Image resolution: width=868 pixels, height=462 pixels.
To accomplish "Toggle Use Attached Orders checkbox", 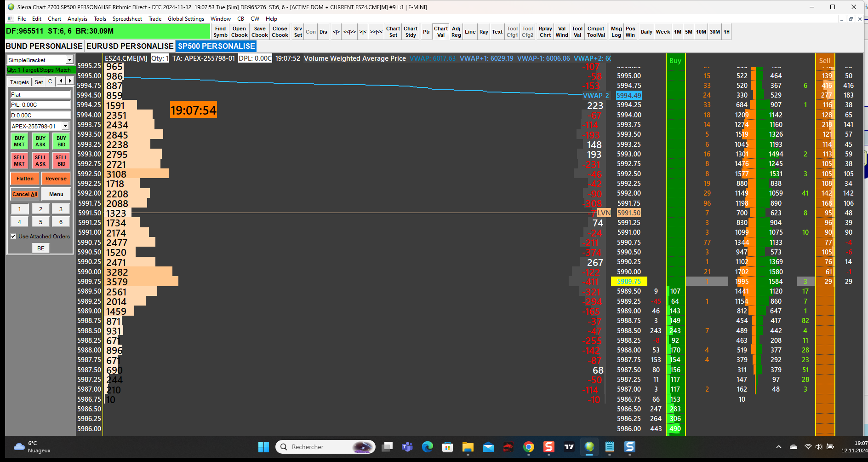I will [14, 236].
